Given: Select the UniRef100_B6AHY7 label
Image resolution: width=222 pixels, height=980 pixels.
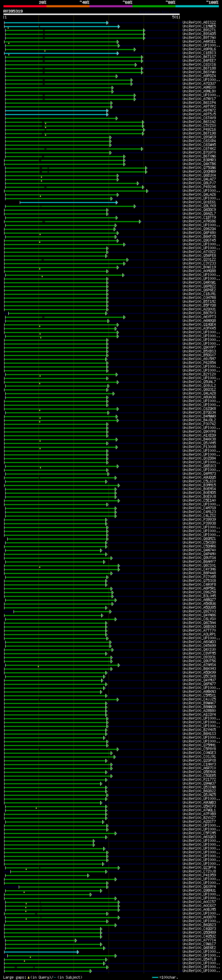Looking at the screenshot, I should point(199,561).
